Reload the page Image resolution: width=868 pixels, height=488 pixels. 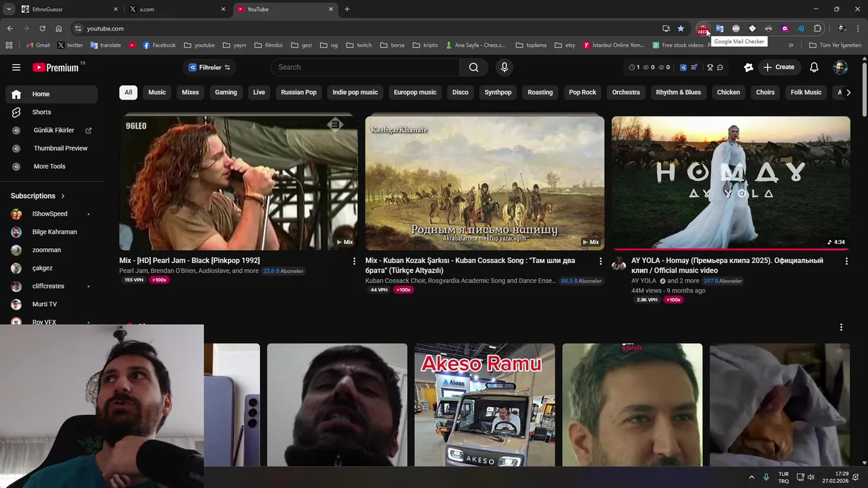pos(42,28)
